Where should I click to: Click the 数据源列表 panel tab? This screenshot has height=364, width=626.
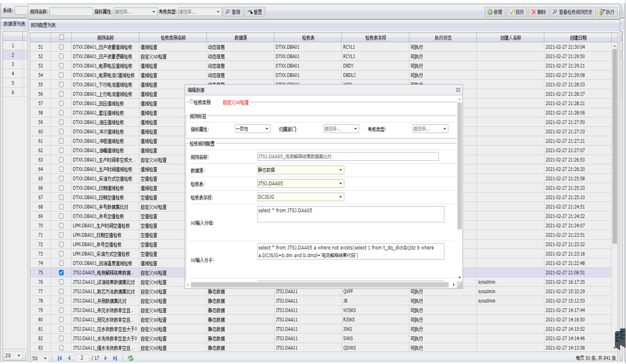[14, 24]
